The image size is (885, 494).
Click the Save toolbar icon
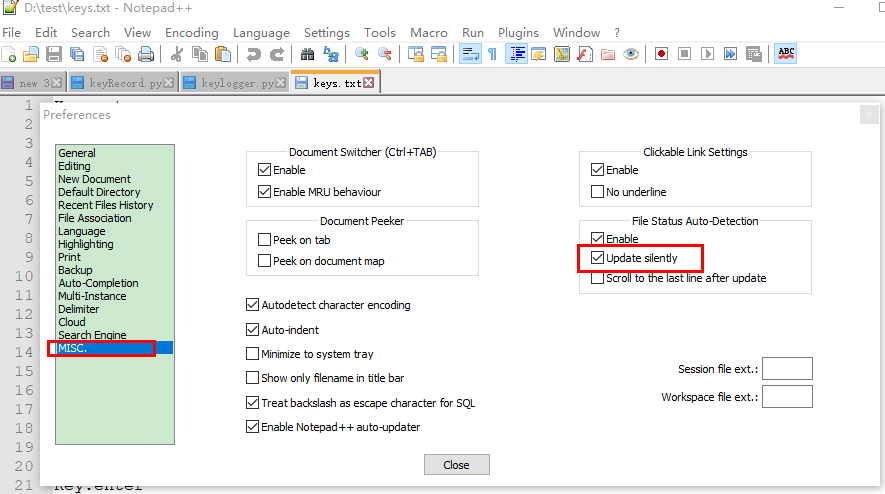[54, 54]
